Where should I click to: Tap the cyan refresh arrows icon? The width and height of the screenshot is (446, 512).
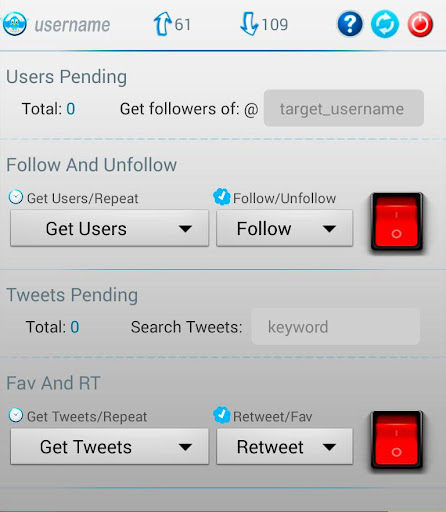click(x=385, y=24)
